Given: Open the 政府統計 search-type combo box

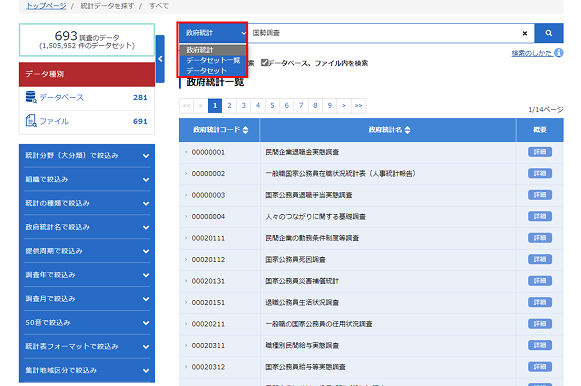Looking at the screenshot, I should point(213,33).
